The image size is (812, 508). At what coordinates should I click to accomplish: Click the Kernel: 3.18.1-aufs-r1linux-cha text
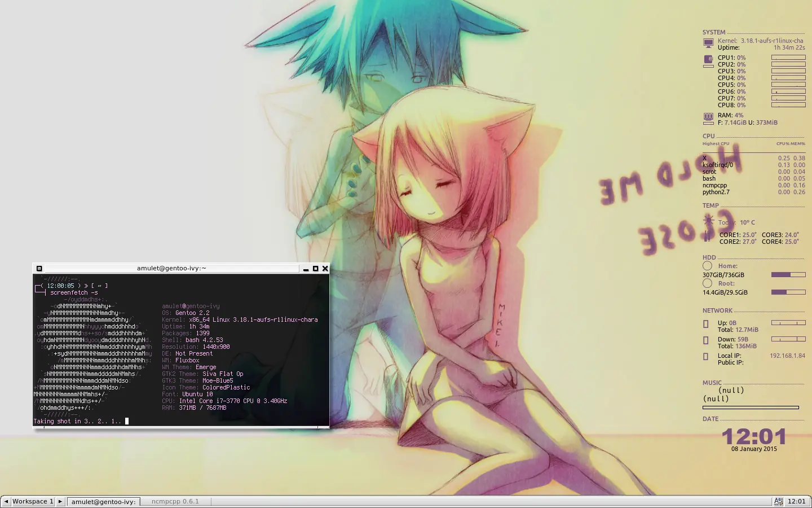[760, 41]
